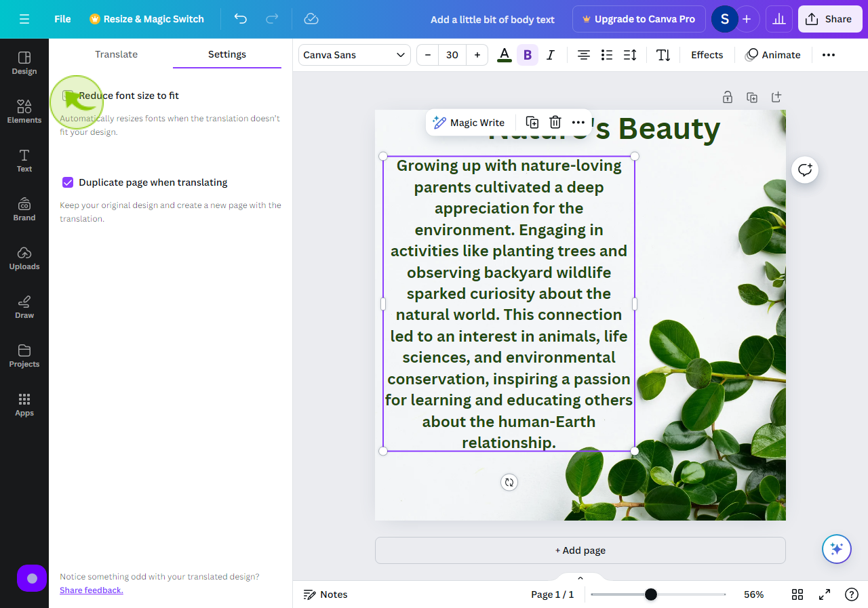Viewport: 868px width, 608px height.
Task: Delete the selected text element
Action: pos(555,123)
